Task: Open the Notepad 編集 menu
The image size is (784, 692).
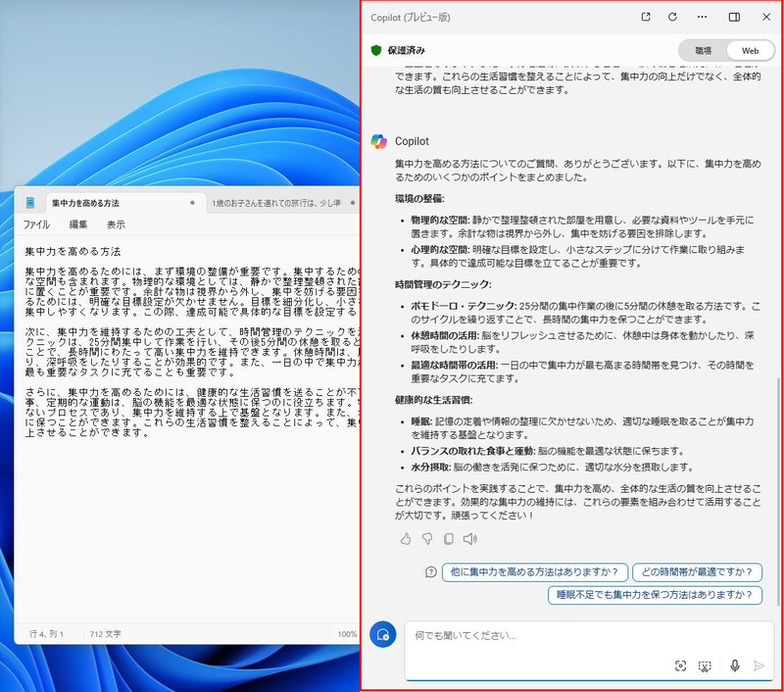Action: pyautogui.click(x=78, y=224)
